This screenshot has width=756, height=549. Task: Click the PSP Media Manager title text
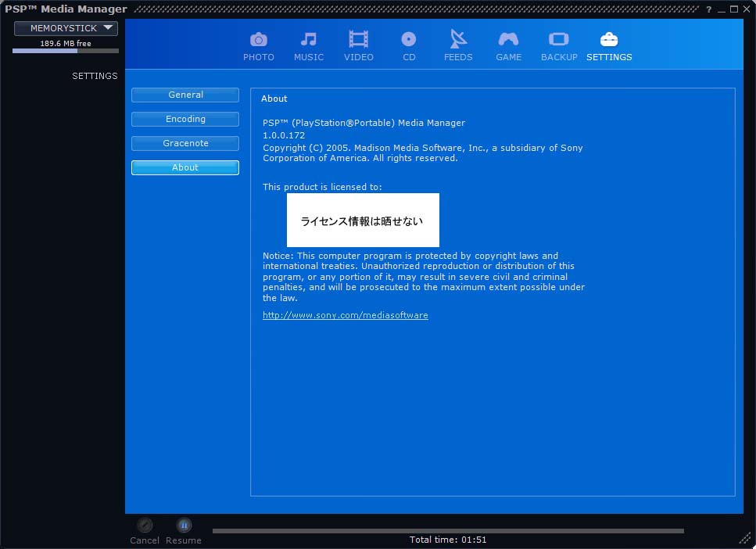coord(66,9)
